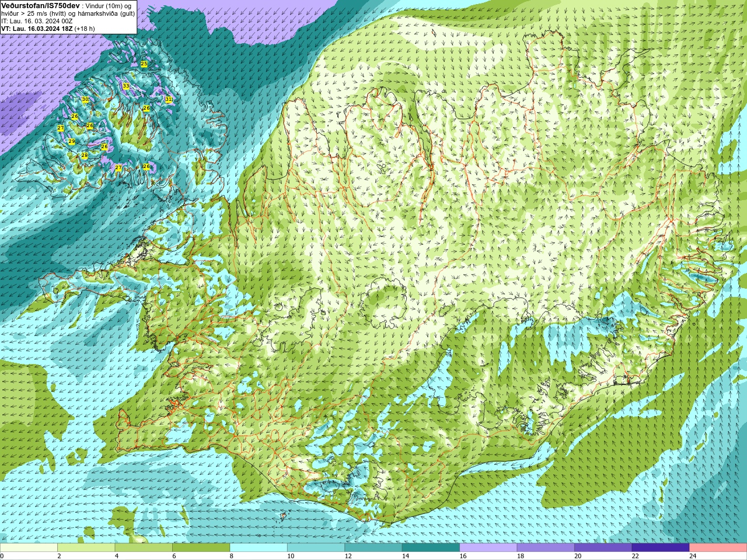Viewport: 747px width, 560px height.
Task: Click the yellow gust label 31
Action: point(169,100)
